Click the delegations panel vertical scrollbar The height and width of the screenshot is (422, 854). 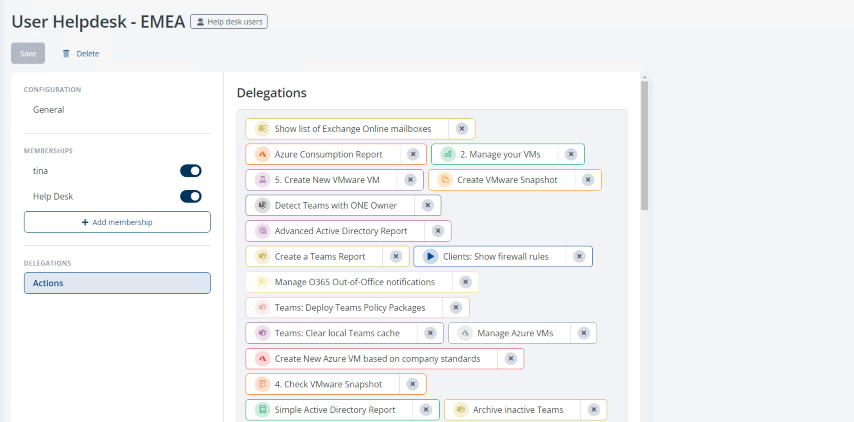(x=644, y=146)
